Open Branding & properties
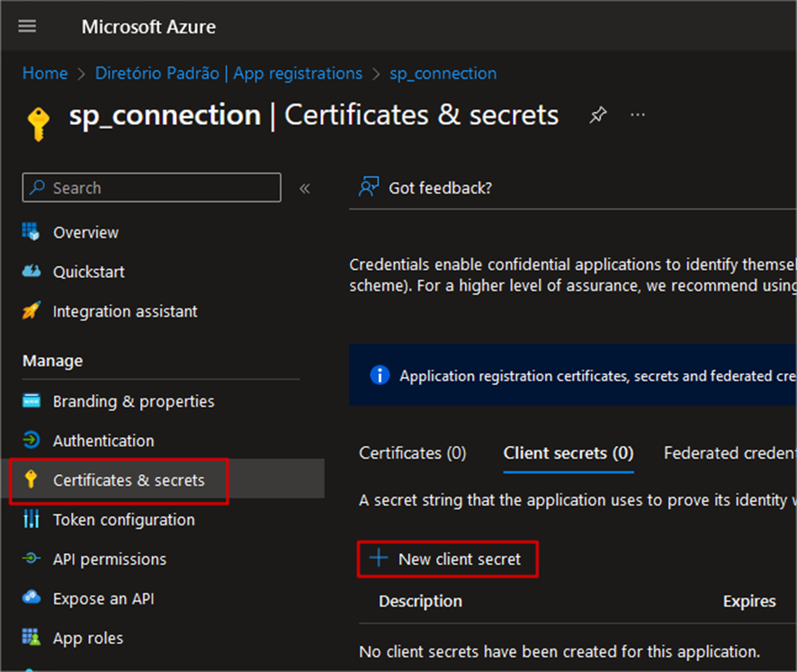Viewport: 797px width, 672px height. click(x=134, y=401)
